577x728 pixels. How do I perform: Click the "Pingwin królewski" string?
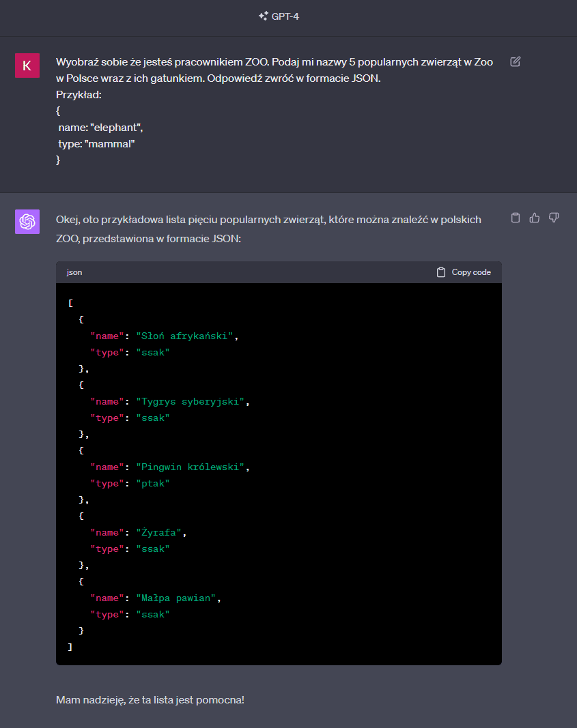click(191, 467)
